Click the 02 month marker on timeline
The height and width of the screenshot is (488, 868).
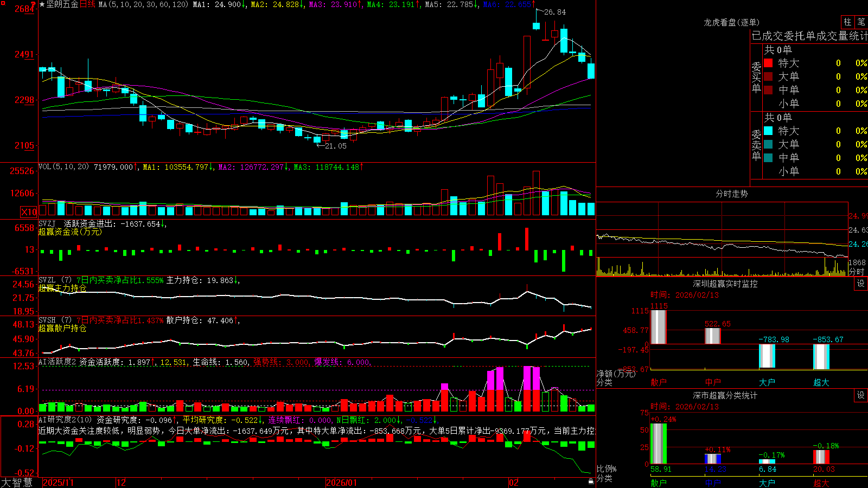pos(514,483)
